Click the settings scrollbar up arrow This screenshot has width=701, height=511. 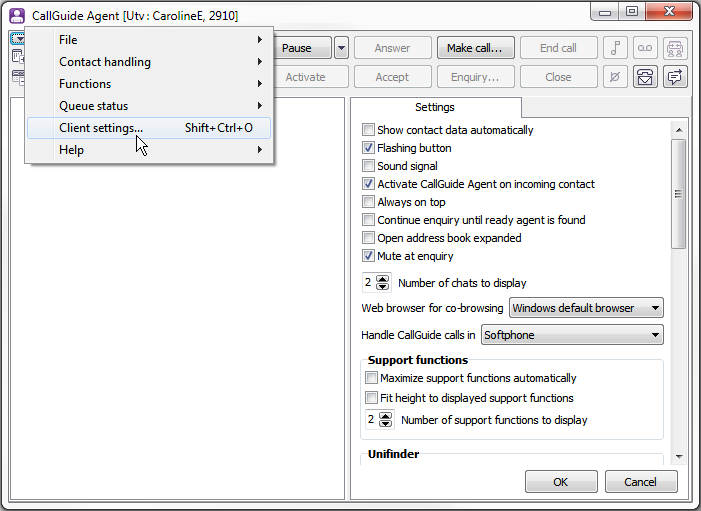679,130
